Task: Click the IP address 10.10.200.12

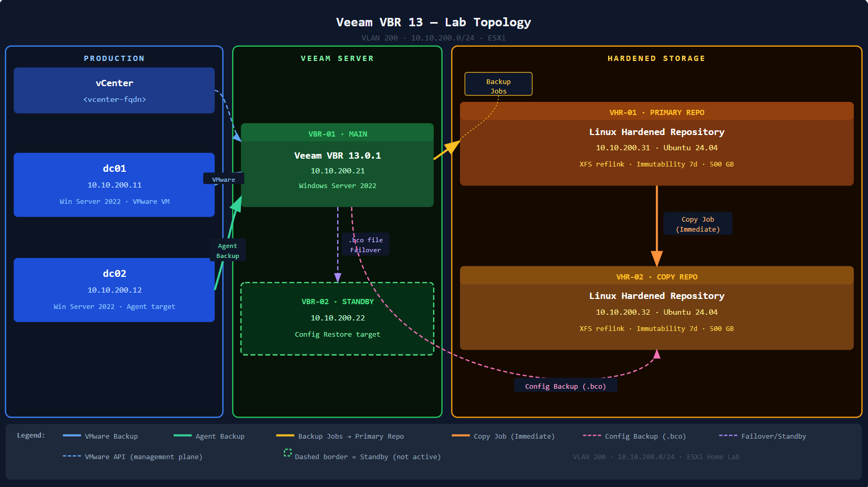Action: click(x=114, y=290)
